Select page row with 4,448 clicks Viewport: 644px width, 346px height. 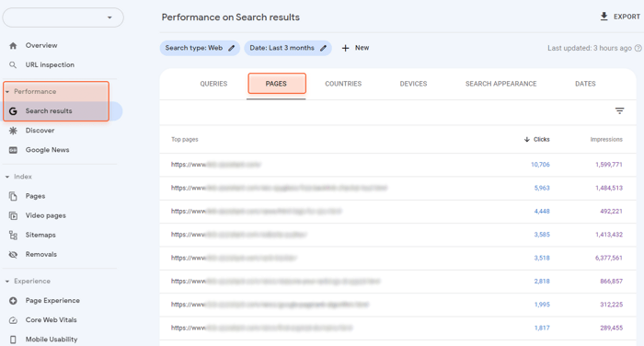tap(397, 212)
